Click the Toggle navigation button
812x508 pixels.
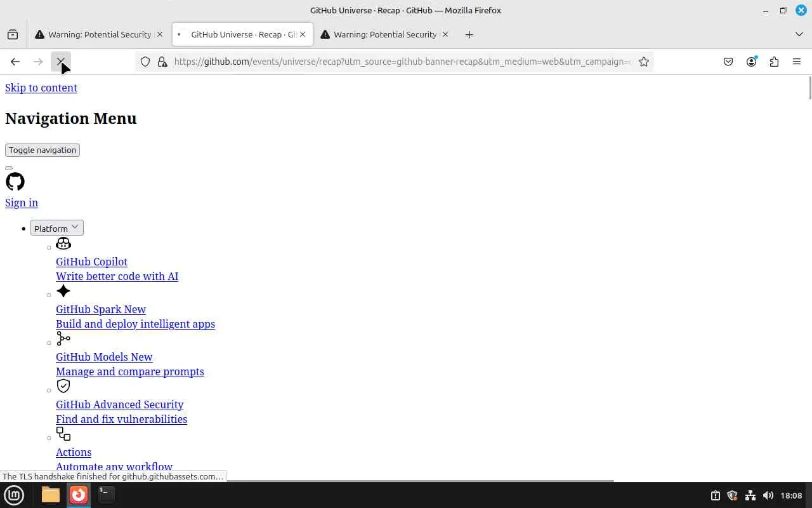[x=43, y=150]
